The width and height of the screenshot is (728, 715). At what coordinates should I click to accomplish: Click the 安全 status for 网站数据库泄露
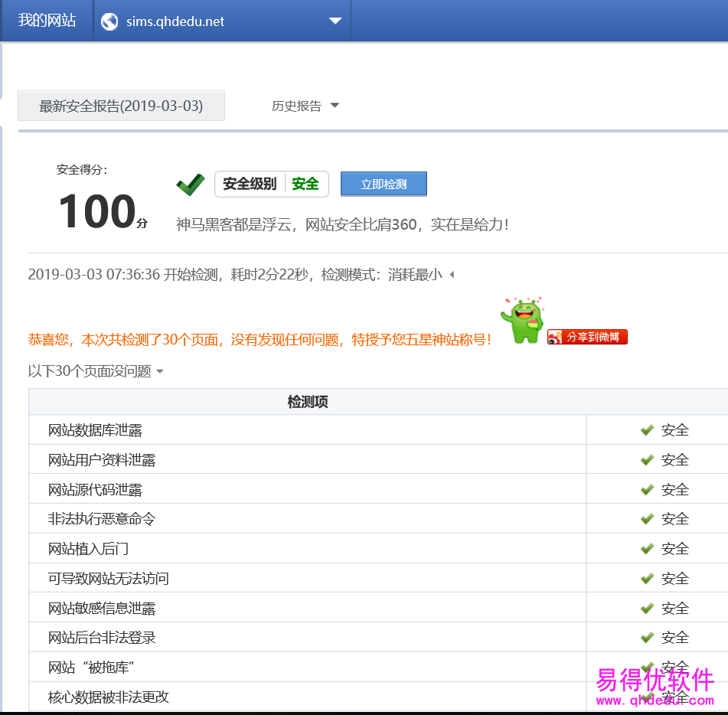tap(675, 430)
